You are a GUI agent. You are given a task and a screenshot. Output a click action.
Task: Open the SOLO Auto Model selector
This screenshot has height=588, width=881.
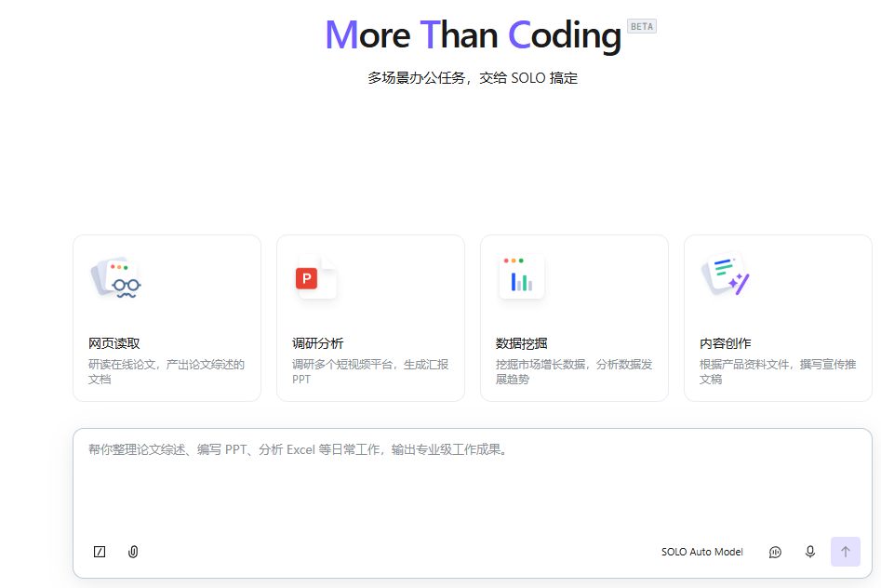(701, 552)
